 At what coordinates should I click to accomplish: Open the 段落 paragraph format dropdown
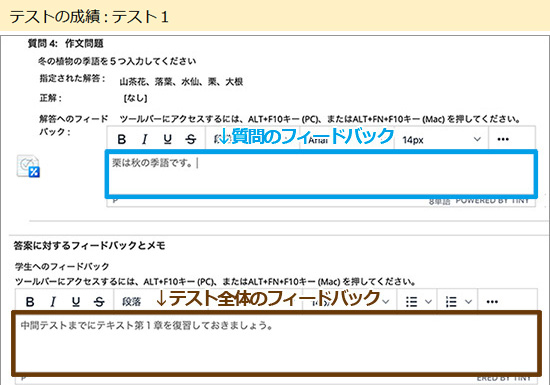coord(131,302)
